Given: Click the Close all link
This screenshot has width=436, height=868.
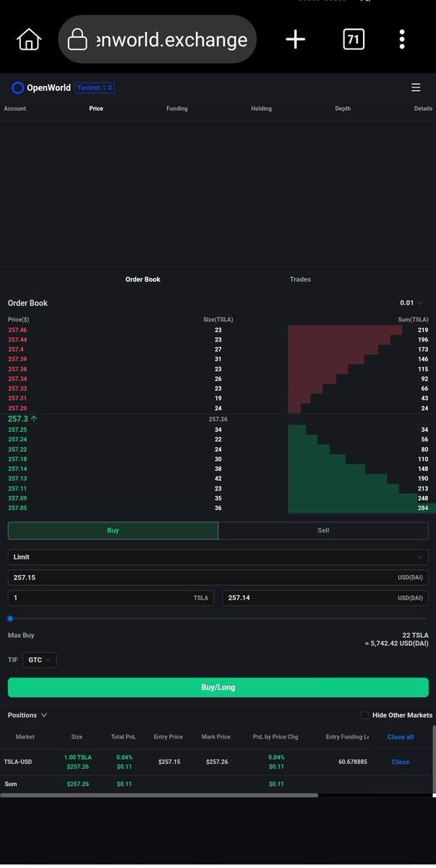Looking at the screenshot, I should pyautogui.click(x=401, y=737).
